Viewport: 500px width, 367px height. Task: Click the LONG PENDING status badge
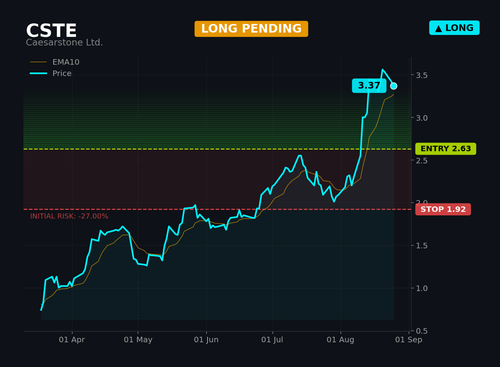pos(251,29)
